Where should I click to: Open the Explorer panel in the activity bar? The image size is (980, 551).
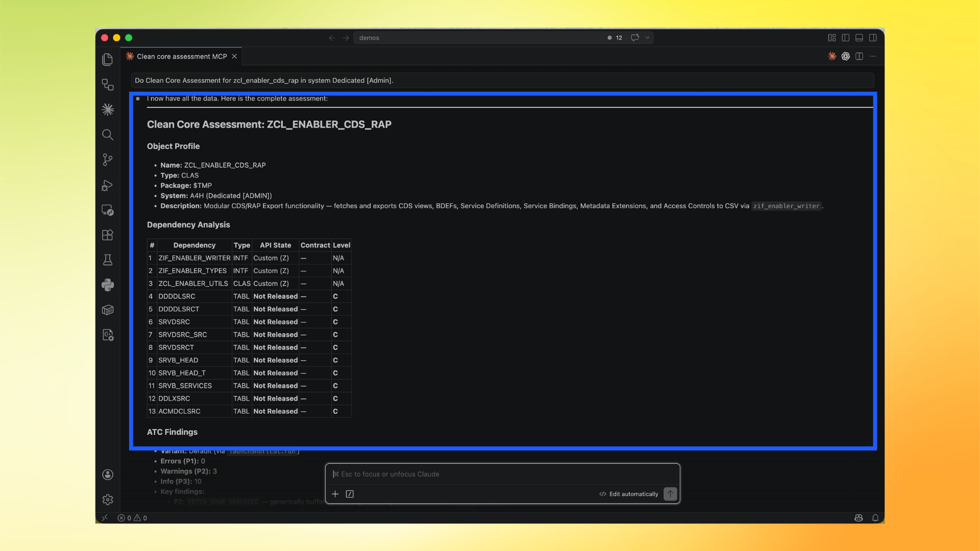click(x=107, y=59)
